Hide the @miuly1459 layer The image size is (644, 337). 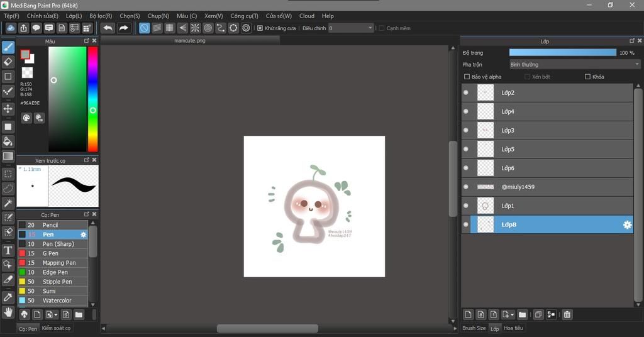466,187
